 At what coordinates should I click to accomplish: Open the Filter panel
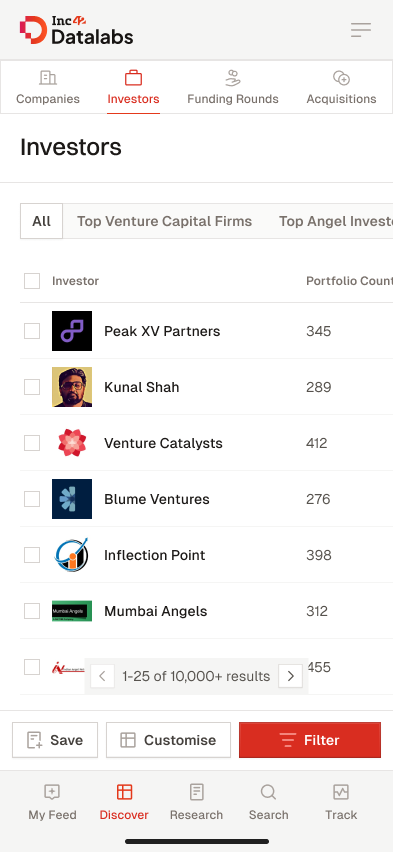click(x=310, y=740)
